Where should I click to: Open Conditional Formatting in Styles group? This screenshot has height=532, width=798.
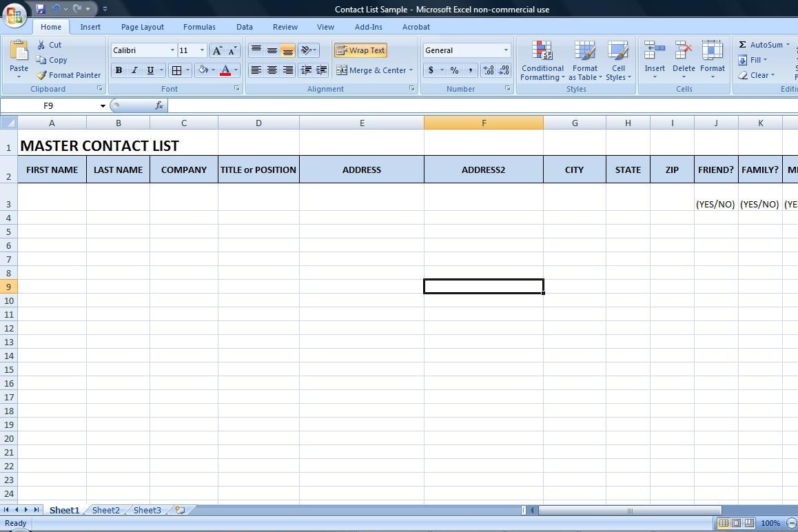coord(542,61)
